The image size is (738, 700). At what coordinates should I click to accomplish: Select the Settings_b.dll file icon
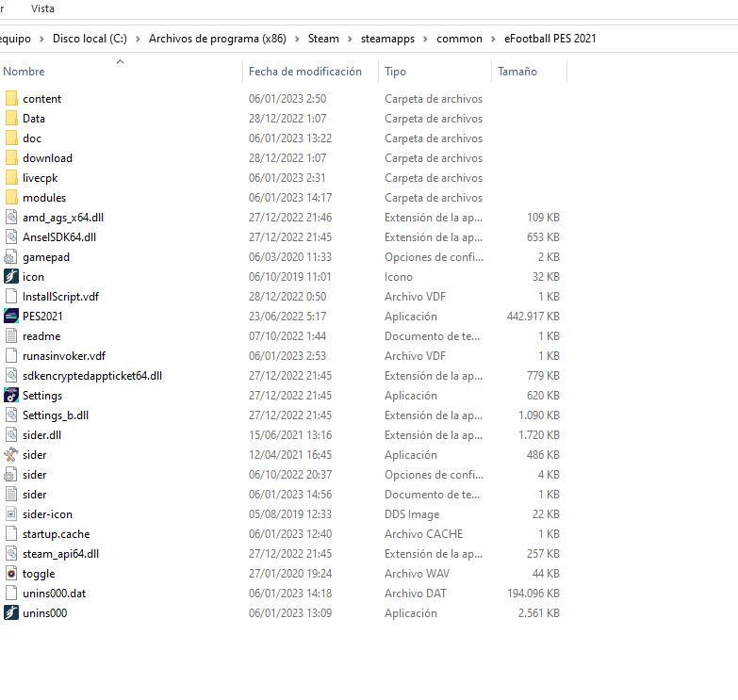[11, 415]
